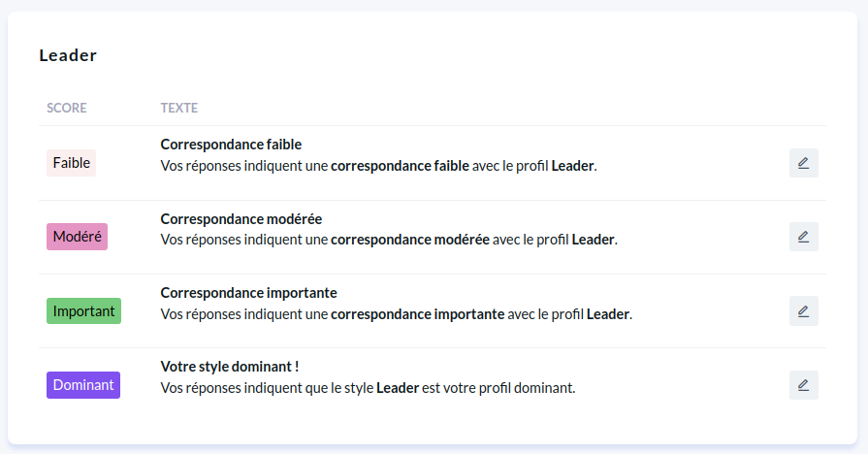Edit the Faible score text with pencil icon

coord(803,163)
